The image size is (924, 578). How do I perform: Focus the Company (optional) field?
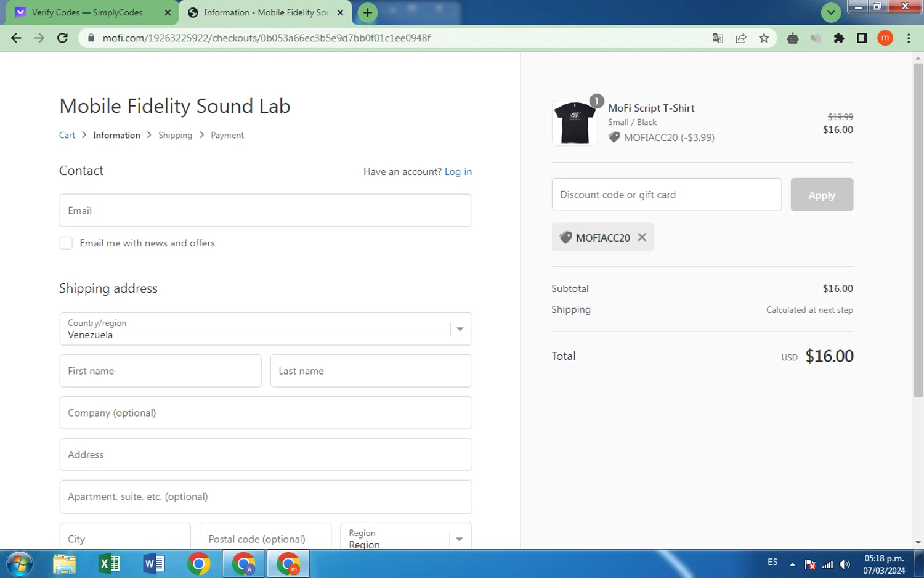(266, 413)
